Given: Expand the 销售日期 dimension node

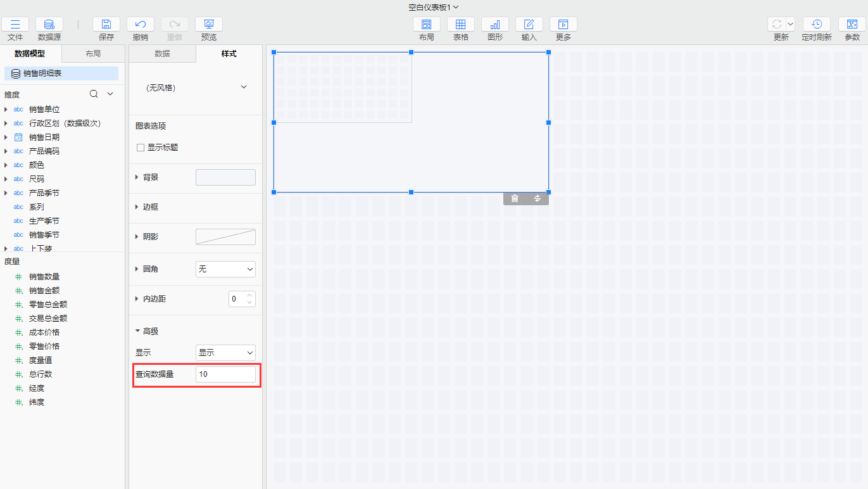Looking at the screenshot, I should 6,137.
